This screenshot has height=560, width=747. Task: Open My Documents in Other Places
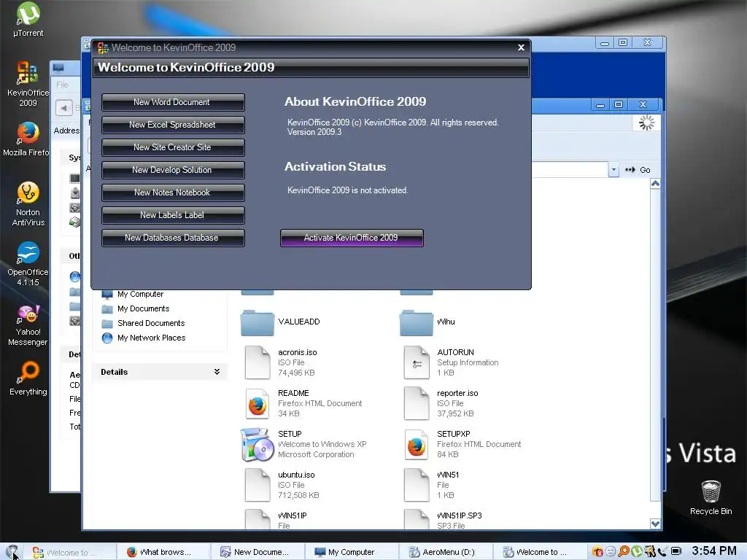click(136, 308)
